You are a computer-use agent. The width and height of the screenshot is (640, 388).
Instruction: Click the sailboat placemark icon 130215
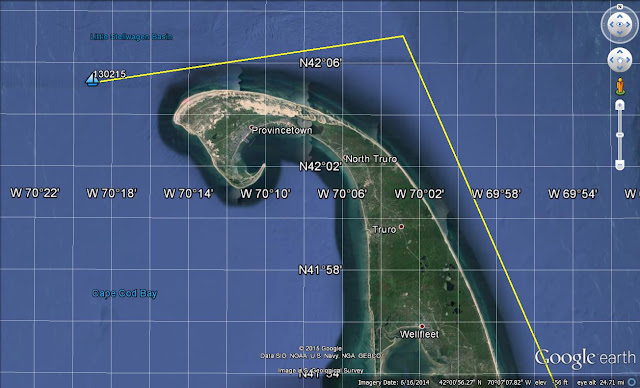[x=92, y=80]
